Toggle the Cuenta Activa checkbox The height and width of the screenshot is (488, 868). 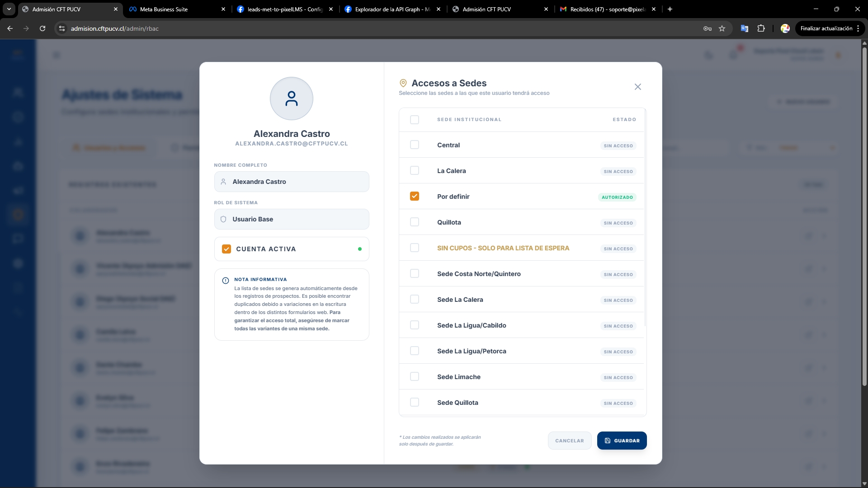(x=226, y=249)
